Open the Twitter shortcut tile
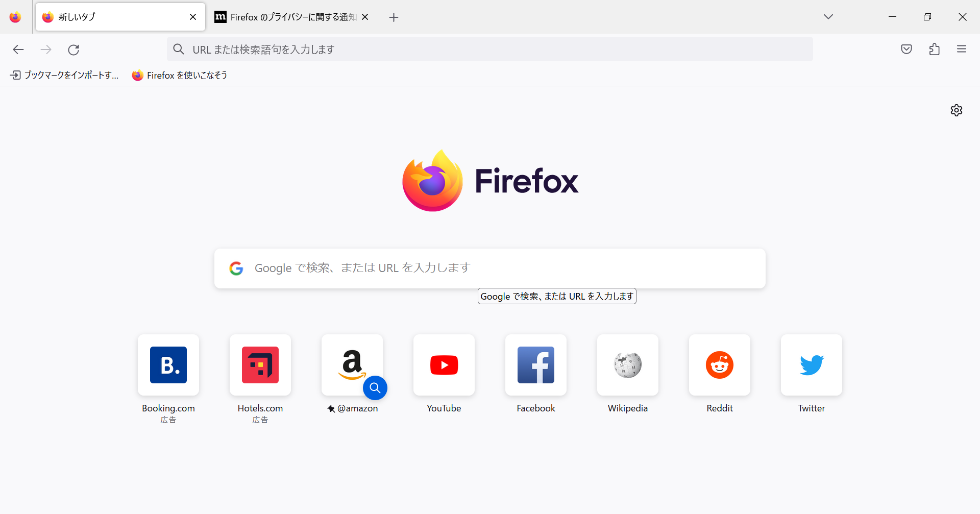Screen dimensions: 980x514 pos(811,365)
